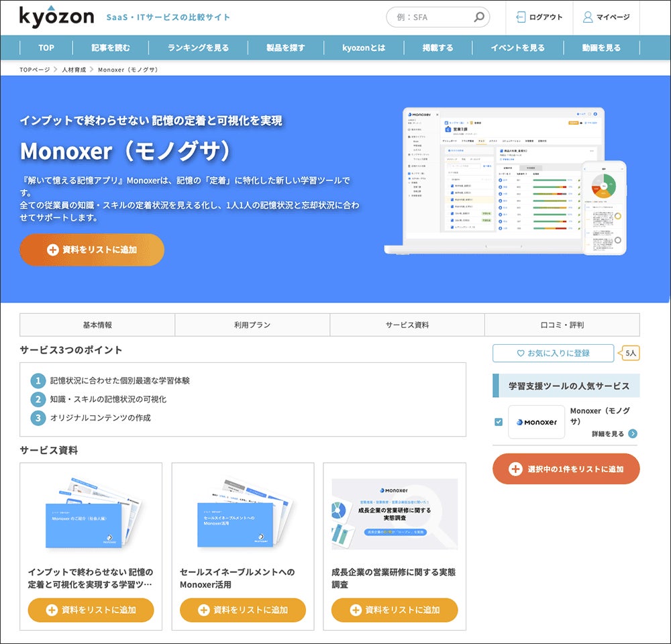Image resolution: width=671 pixels, height=644 pixels.
Task: Click the 5人 favorites count badge
Action: tap(629, 354)
